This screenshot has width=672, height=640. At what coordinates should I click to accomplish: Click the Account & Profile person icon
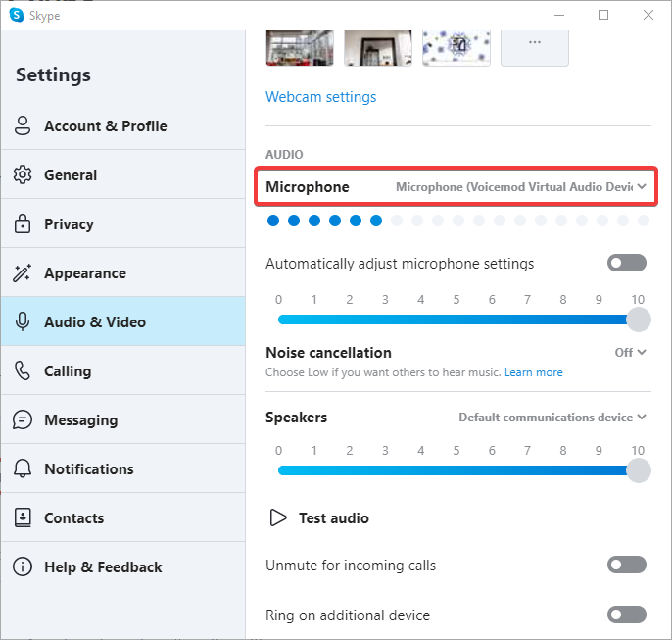click(23, 126)
